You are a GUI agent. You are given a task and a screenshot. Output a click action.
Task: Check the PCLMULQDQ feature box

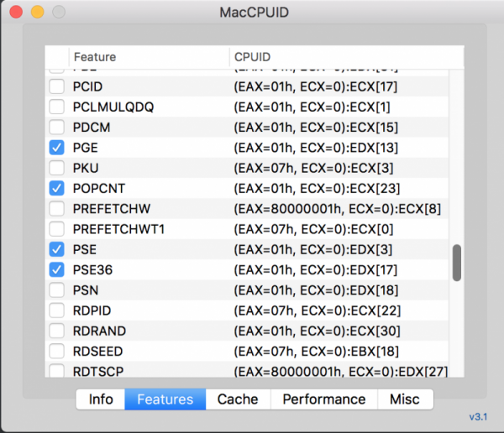pos(57,107)
